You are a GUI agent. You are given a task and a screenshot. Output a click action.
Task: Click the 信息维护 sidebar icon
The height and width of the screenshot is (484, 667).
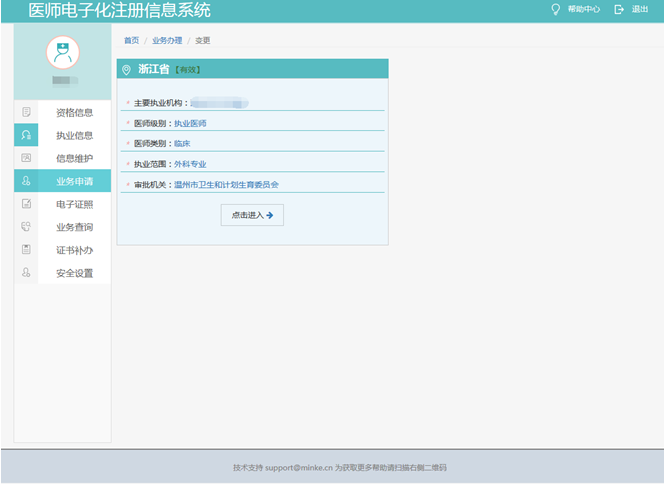pyautogui.click(x=26, y=158)
